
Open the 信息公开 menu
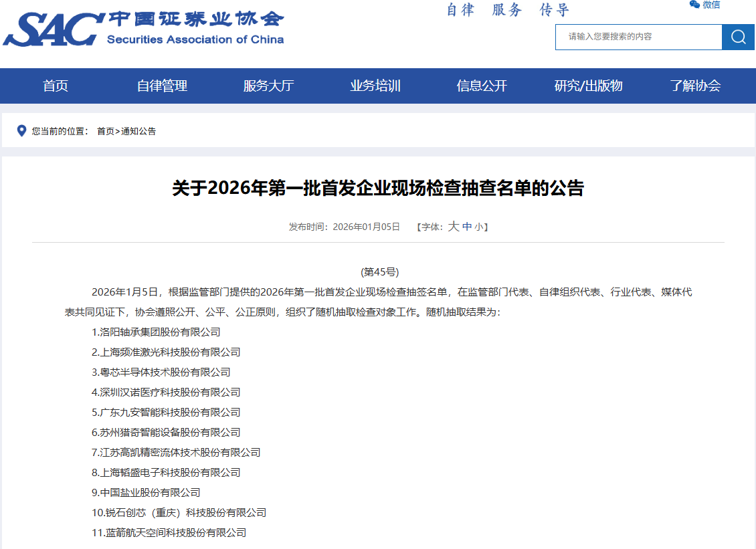482,86
